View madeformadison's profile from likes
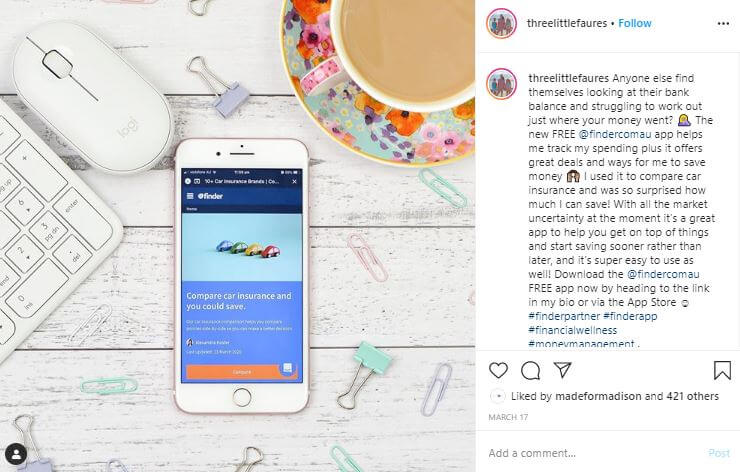The width and height of the screenshot is (740, 472). (598, 396)
